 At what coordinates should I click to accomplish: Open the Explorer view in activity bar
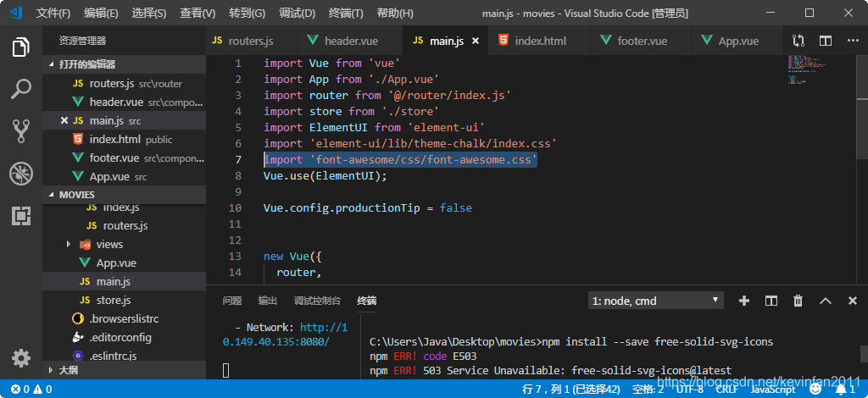[x=21, y=47]
